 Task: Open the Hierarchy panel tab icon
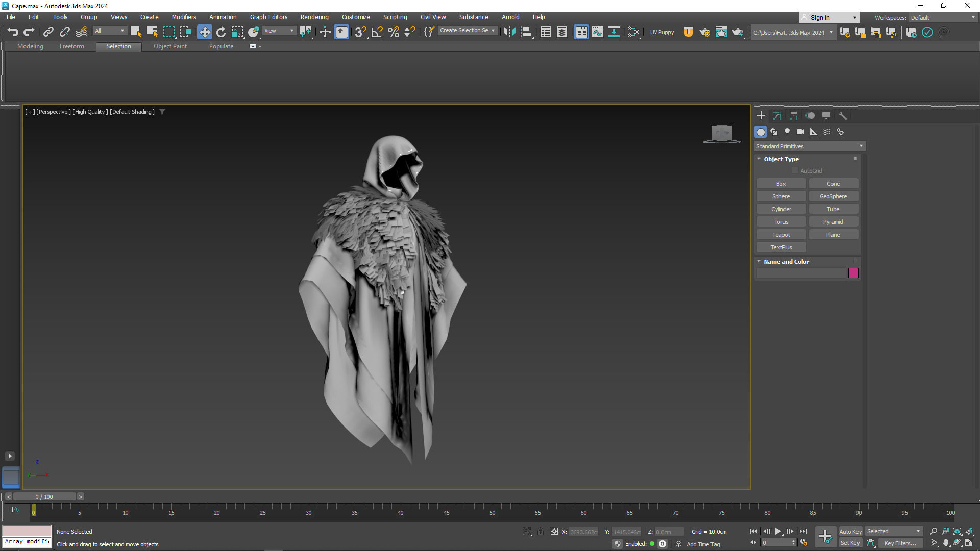point(794,116)
